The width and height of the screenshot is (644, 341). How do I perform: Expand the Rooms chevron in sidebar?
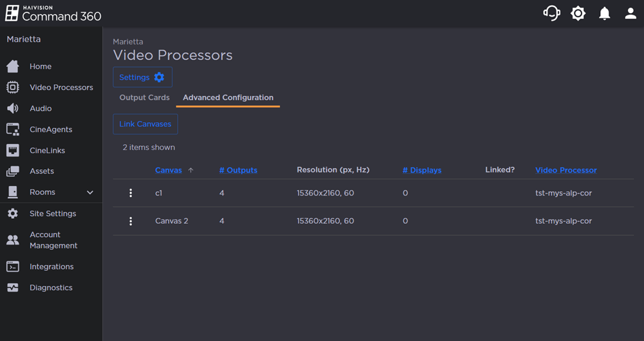click(90, 192)
